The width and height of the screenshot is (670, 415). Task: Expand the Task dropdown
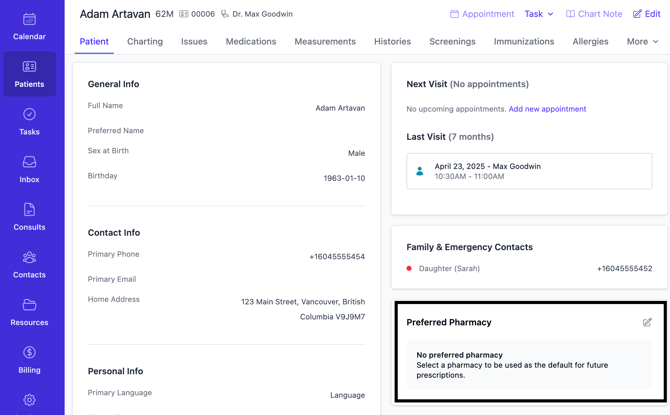[x=538, y=14]
